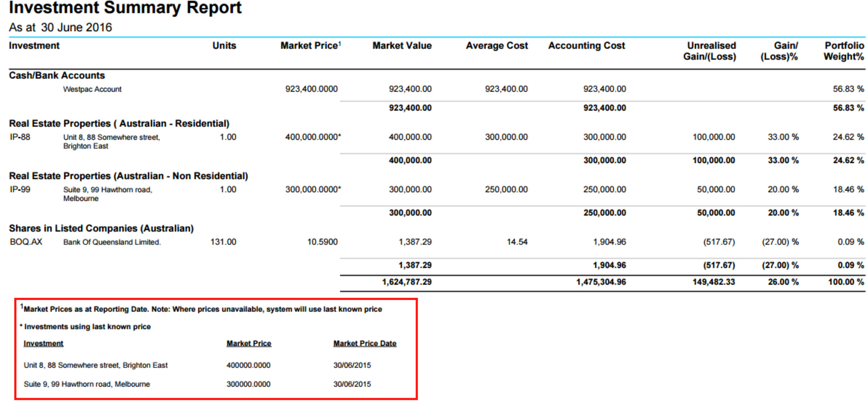Select the total market value 1,624,787.29

(407, 282)
